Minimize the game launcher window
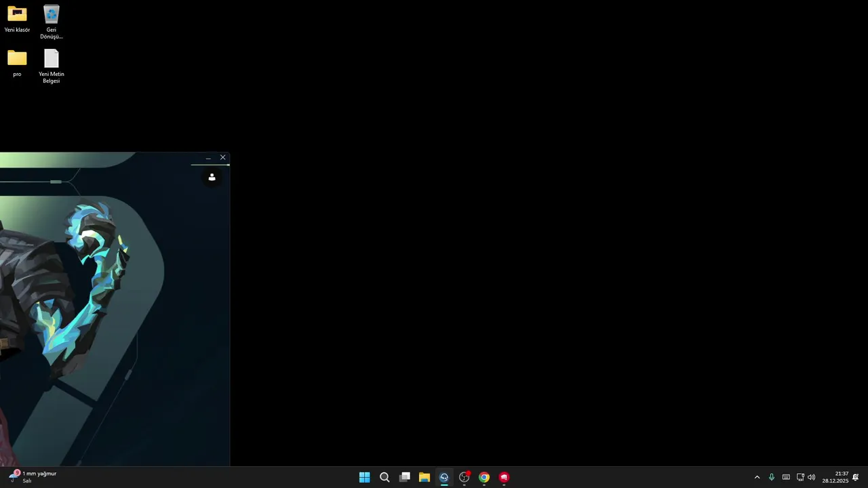This screenshot has width=868, height=488. tap(208, 158)
